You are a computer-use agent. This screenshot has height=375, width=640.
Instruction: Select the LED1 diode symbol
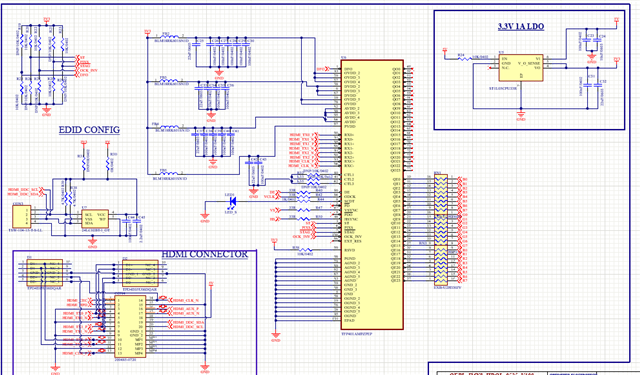[x=233, y=201]
